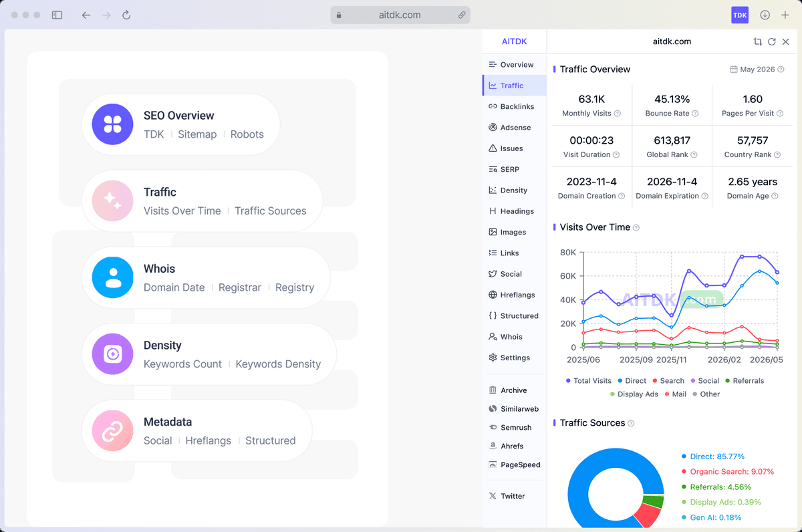Click the Social bird icon
This screenshot has width=802, height=532.
pyautogui.click(x=493, y=274)
